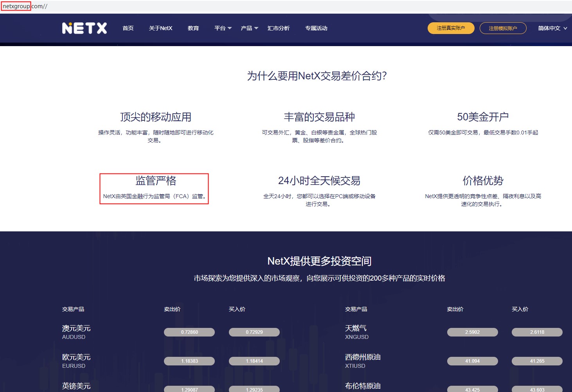Image resolution: width=572 pixels, height=392 pixels.
Task: Click the XNGUSD 天燃气 sell price 2.5902
Action: tap(472, 332)
